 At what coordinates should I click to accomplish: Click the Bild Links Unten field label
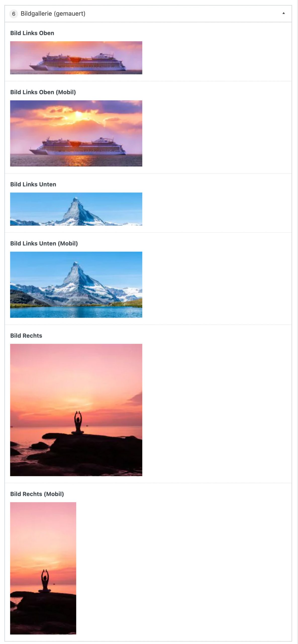(x=33, y=184)
